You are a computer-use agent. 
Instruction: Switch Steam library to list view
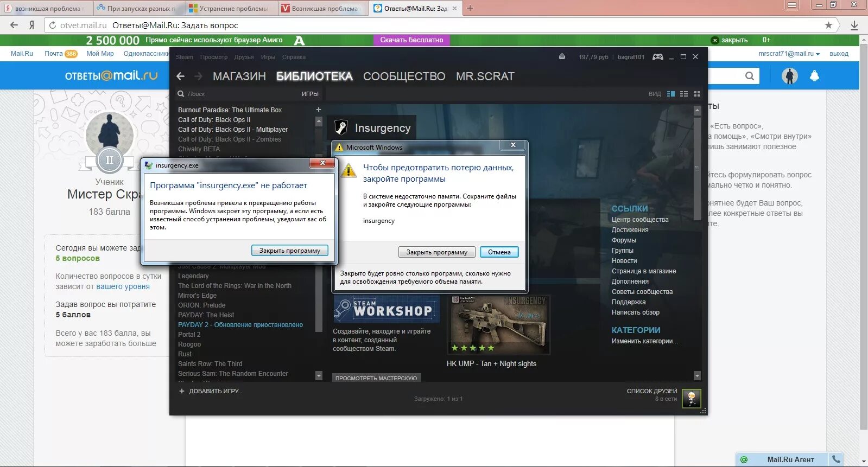coord(684,94)
